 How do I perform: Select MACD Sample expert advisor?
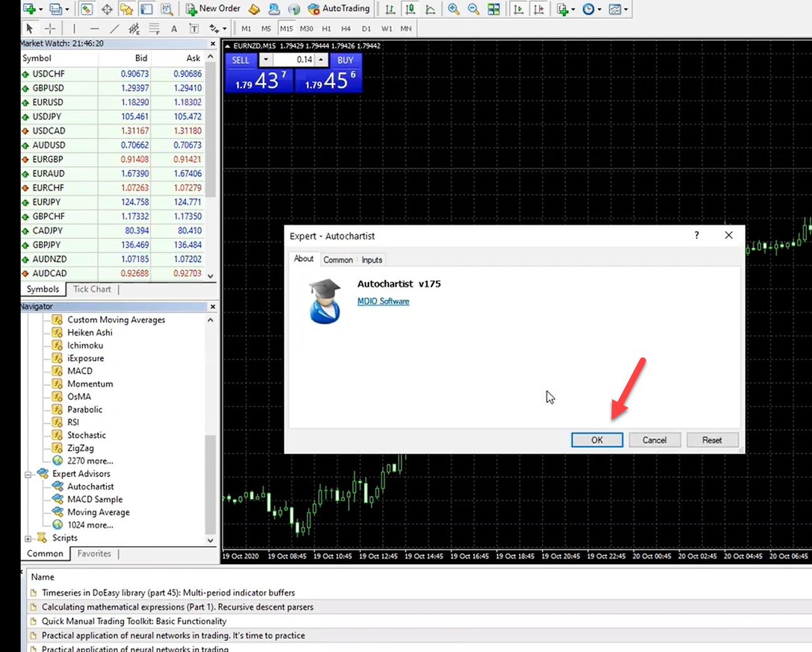95,499
